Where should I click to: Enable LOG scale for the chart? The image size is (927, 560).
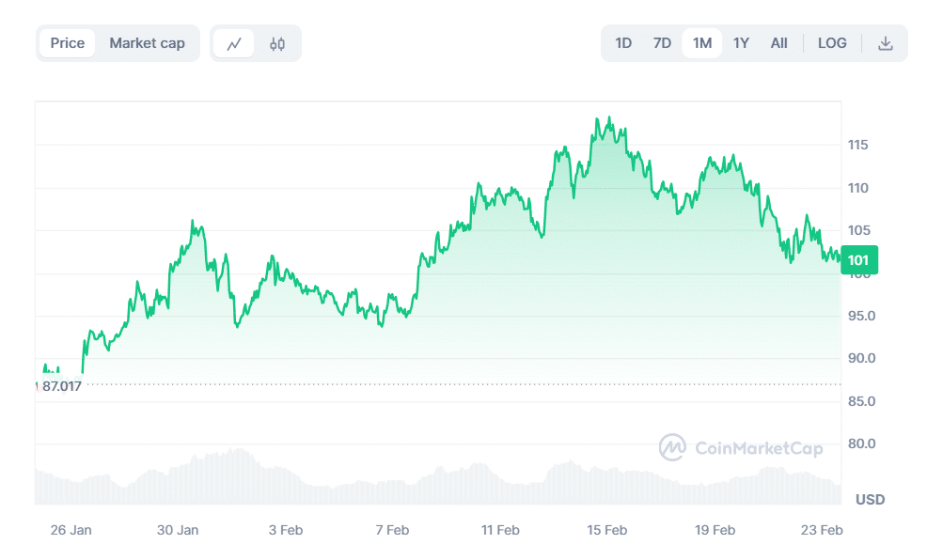(x=831, y=42)
